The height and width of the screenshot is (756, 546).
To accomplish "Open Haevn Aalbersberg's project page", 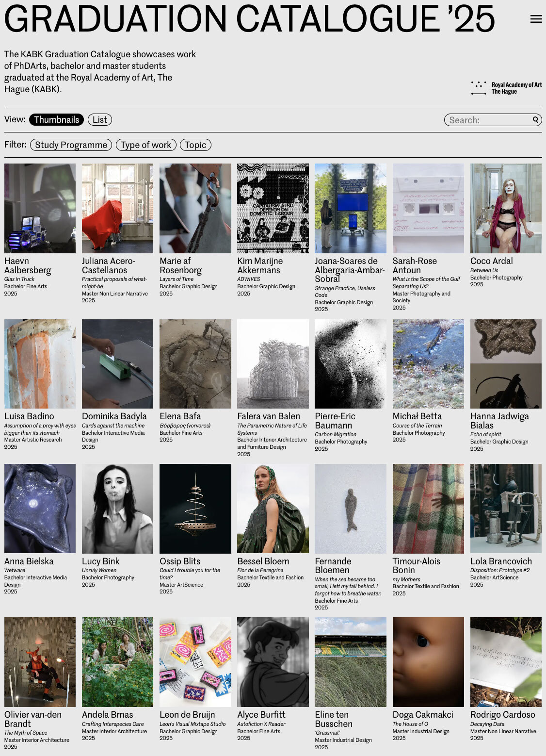I will click(x=39, y=209).
